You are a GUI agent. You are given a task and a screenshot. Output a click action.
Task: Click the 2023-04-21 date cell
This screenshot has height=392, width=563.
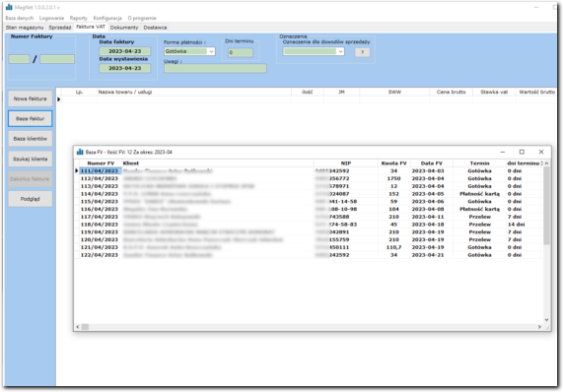point(432,255)
